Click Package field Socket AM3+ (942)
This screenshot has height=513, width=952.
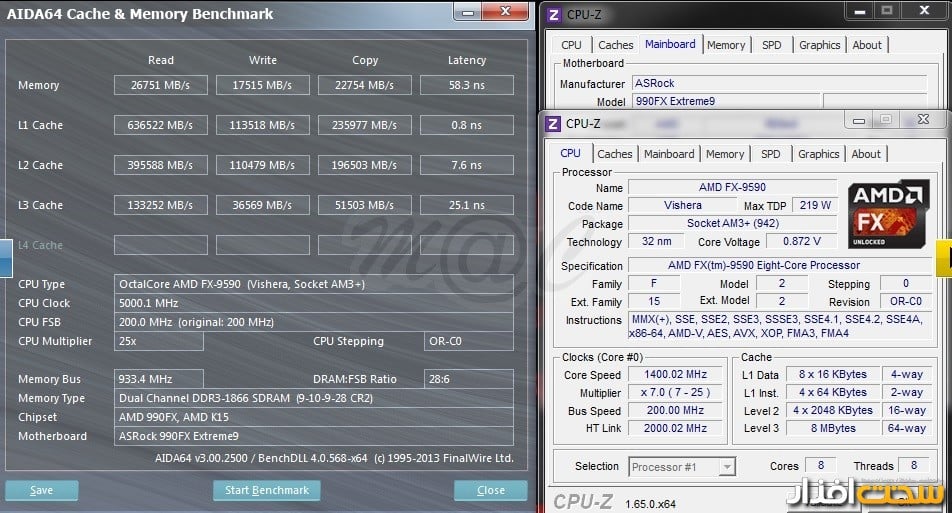[732, 223]
